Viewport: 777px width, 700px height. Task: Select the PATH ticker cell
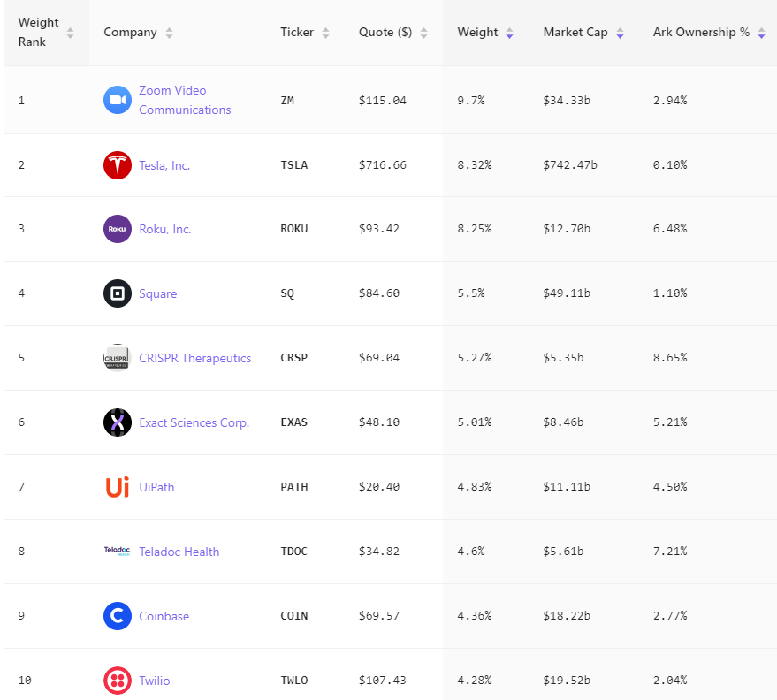(293, 487)
